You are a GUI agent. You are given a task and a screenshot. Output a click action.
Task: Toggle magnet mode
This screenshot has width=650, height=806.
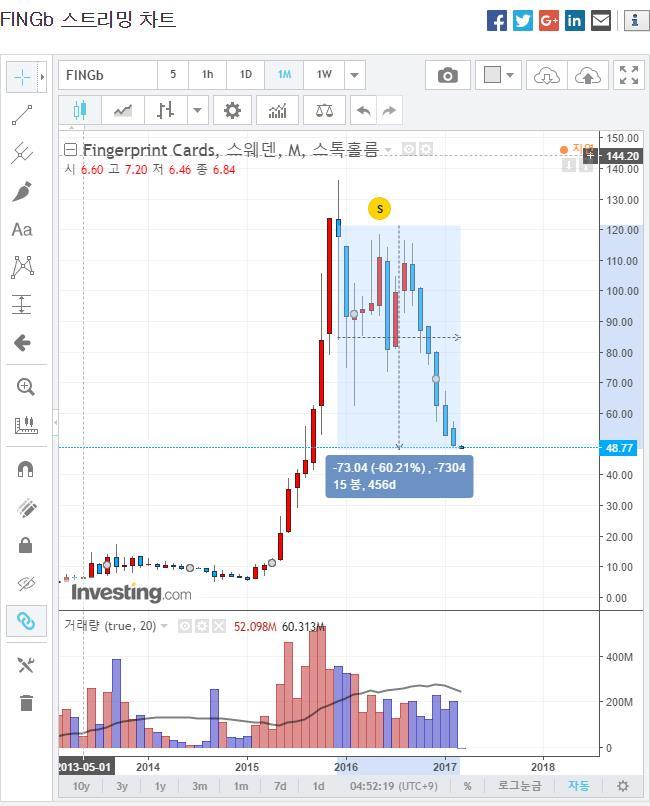tap(25, 469)
